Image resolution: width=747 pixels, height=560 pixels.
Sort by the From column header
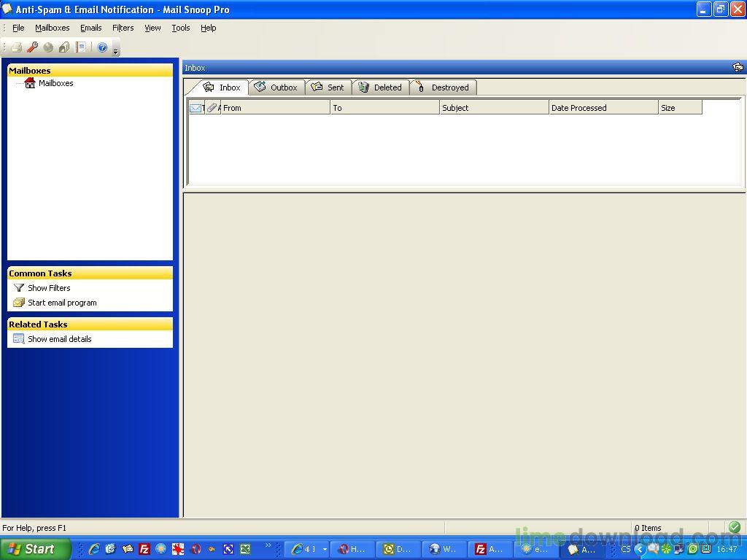275,108
